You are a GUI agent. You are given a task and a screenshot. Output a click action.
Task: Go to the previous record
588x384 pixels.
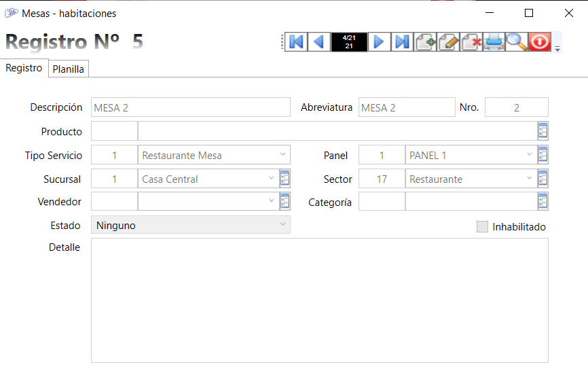coord(318,42)
